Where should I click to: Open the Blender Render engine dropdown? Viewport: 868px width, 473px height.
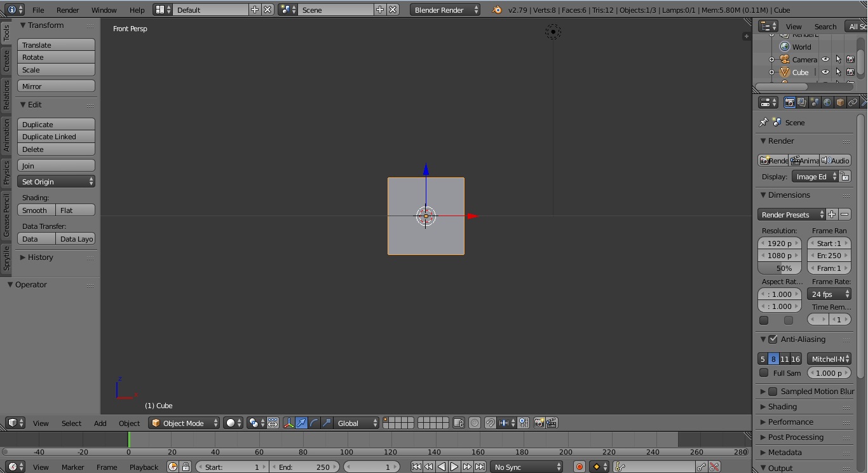(x=445, y=10)
